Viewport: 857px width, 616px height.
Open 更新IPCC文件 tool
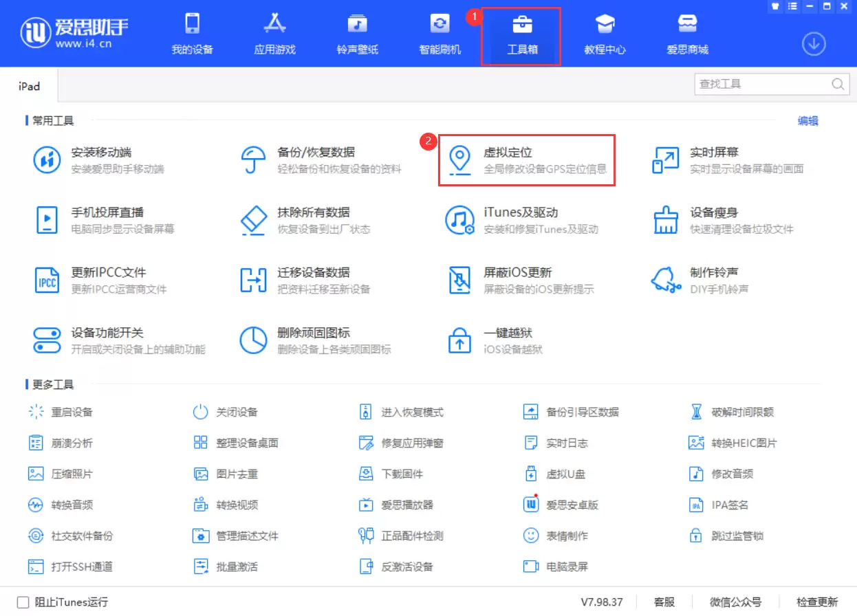click(100, 280)
